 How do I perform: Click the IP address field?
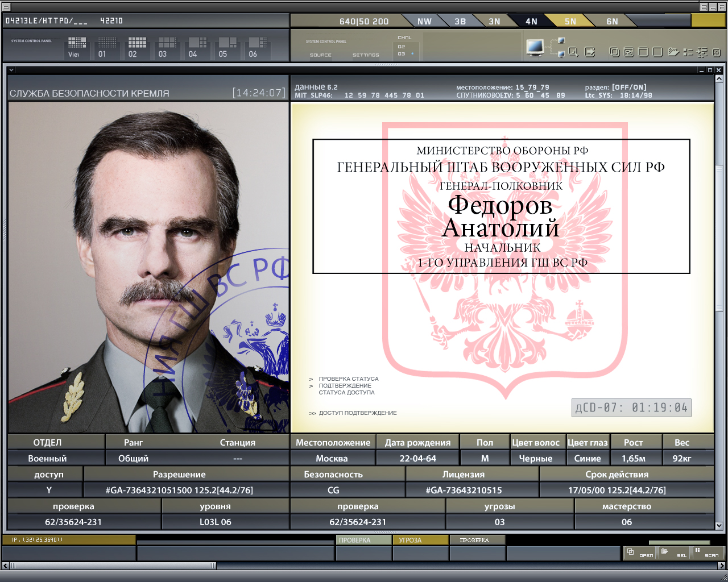(69, 540)
